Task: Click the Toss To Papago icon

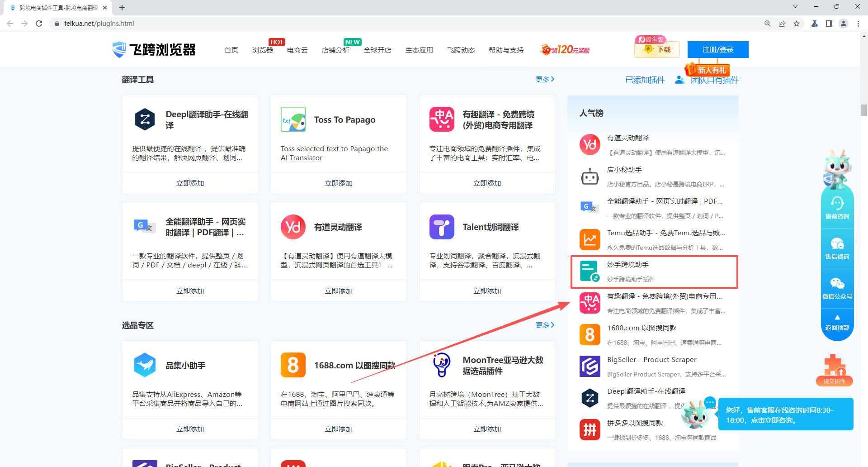Action: coord(293,119)
